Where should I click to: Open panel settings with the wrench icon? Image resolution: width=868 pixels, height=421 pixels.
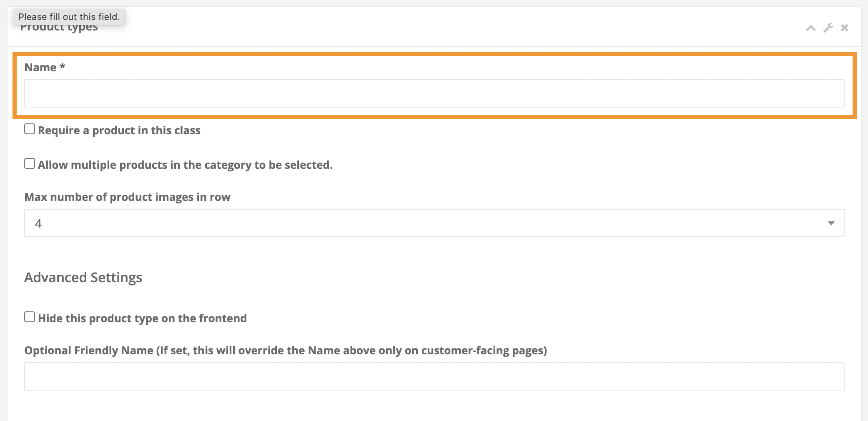tap(828, 28)
